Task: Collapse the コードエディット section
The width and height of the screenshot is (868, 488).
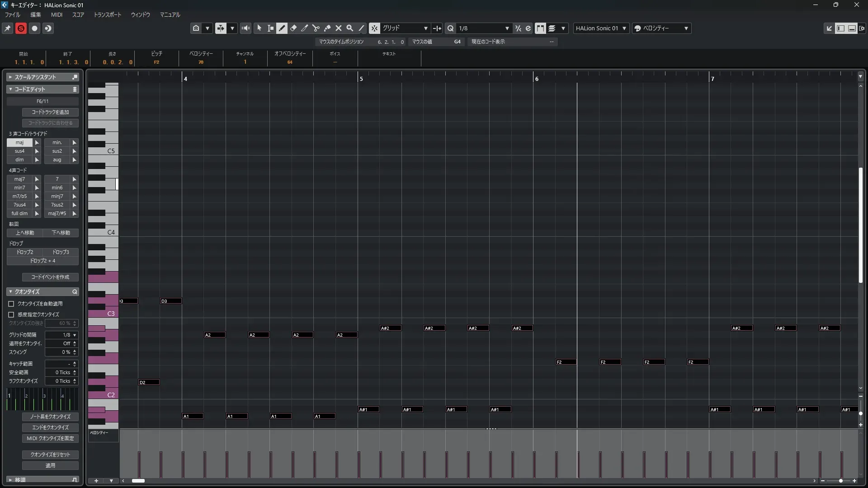Action: click(10, 89)
